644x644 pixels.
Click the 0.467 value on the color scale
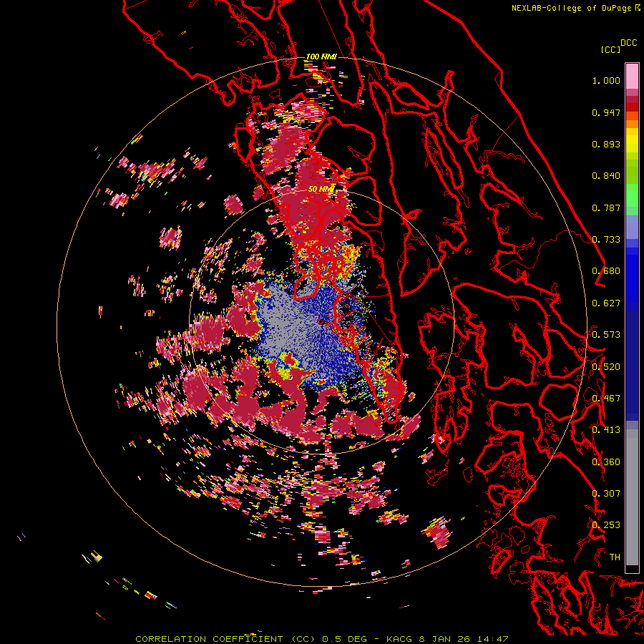[x=606, y=399]
